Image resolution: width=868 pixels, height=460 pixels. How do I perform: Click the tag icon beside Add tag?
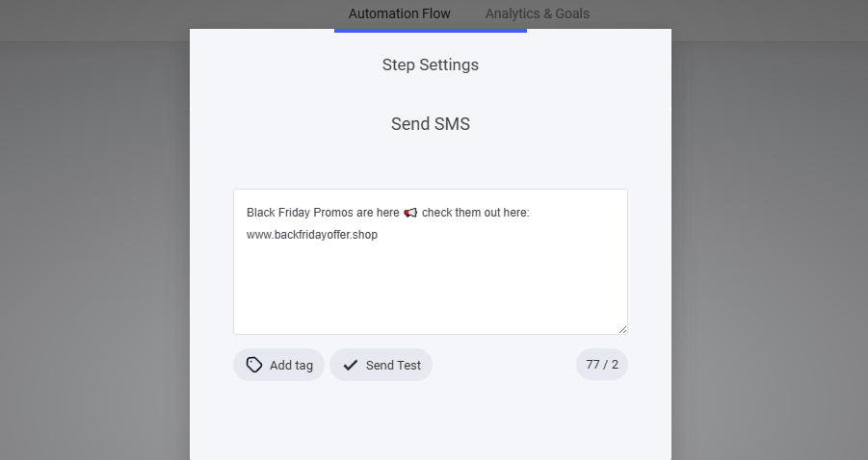coord(254,365)
